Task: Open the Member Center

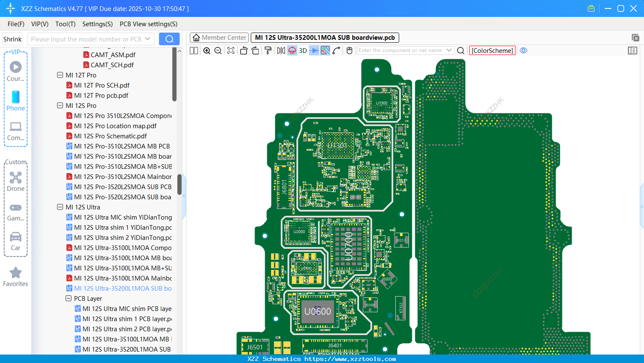Action: [219, 37]
